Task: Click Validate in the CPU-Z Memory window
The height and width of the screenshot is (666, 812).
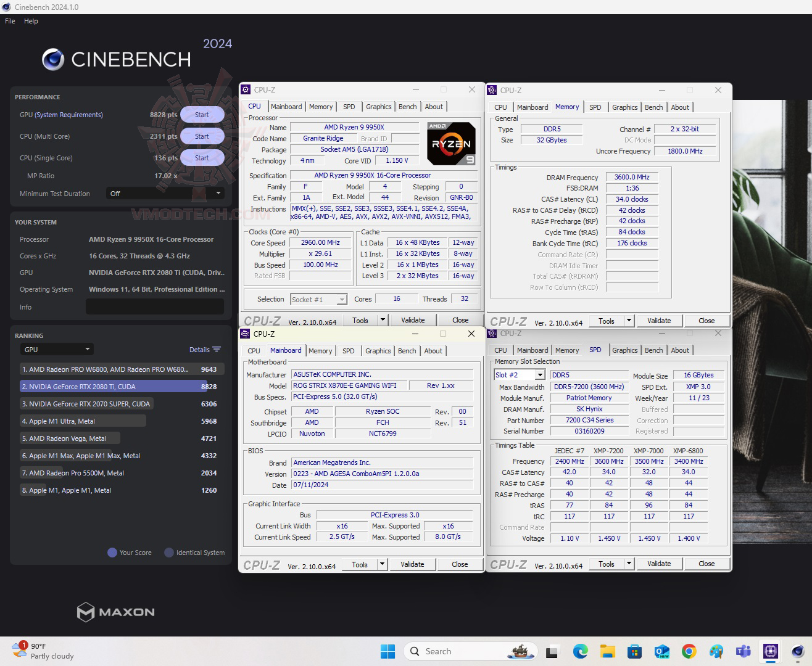Action: [x=659, y=320]
